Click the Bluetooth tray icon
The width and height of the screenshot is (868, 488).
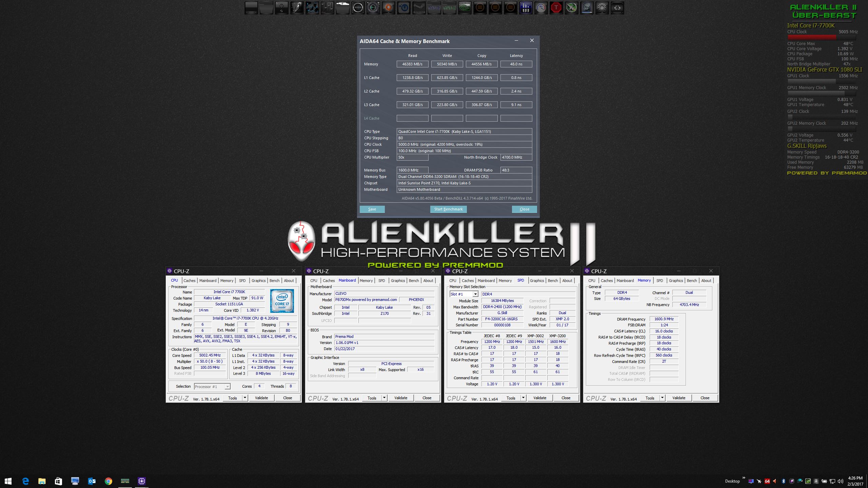click(783, 481)
